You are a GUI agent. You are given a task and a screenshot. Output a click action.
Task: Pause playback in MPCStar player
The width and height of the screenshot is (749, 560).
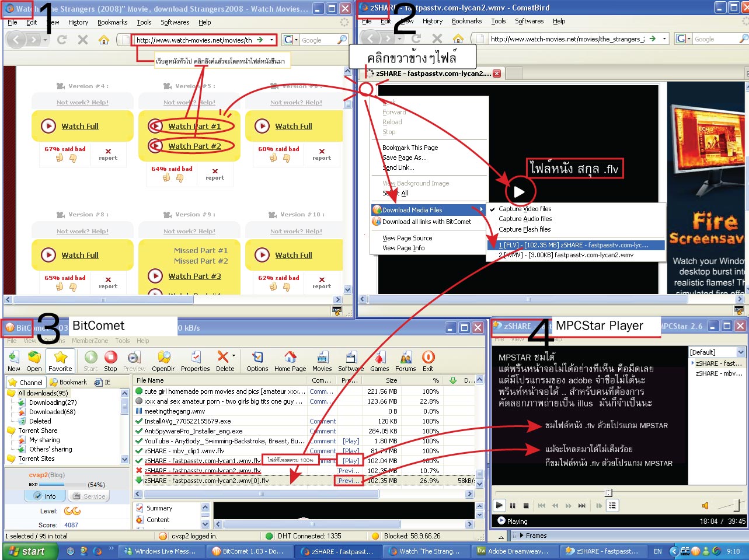(x=513, y=506)
